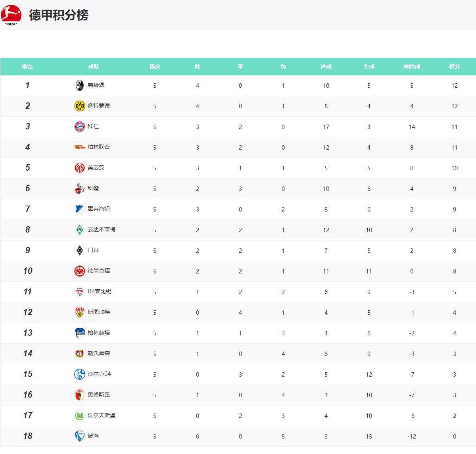476x454 pixels.
Task: Click the 排名 column header
Action: pos(27,67)
